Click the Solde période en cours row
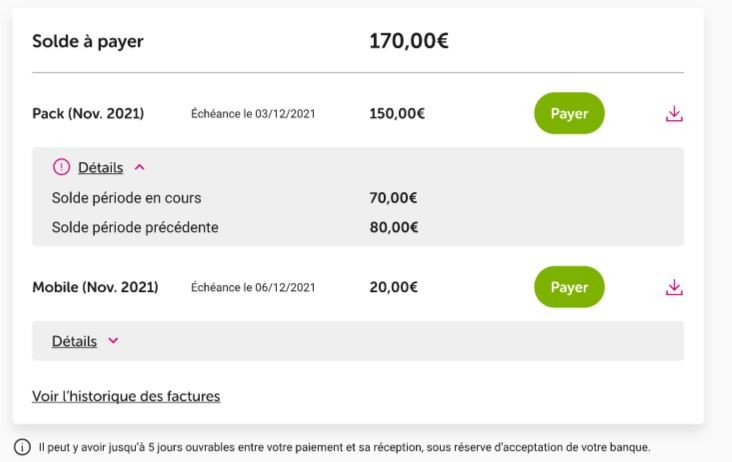This screenshot has width=732, height=462. pyautogui.click(x=358, y=198)
